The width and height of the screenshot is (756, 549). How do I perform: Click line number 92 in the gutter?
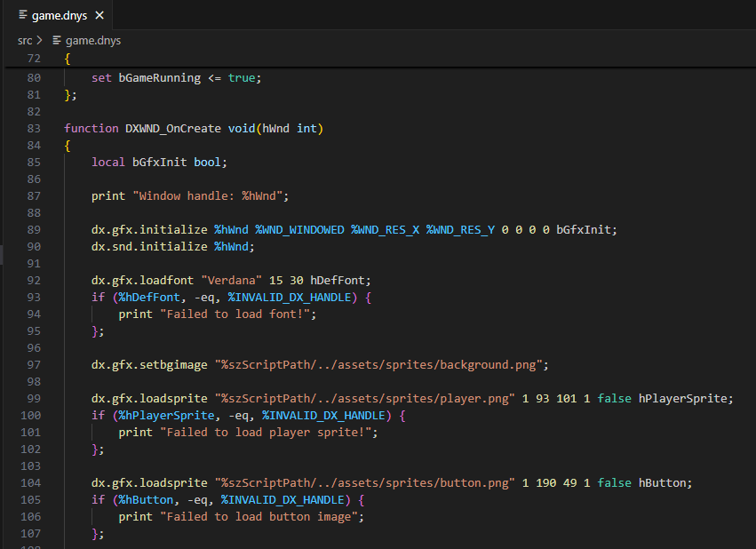click(35, 281)
